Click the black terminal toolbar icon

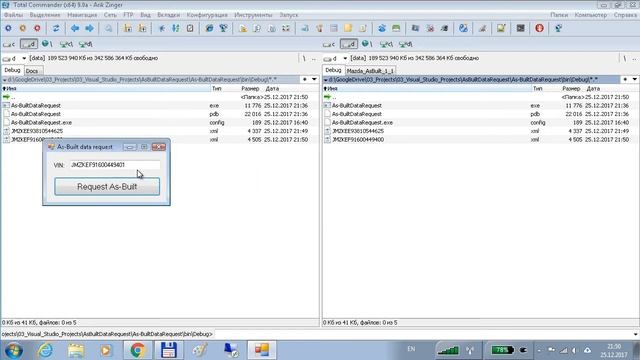coord(520,28)
